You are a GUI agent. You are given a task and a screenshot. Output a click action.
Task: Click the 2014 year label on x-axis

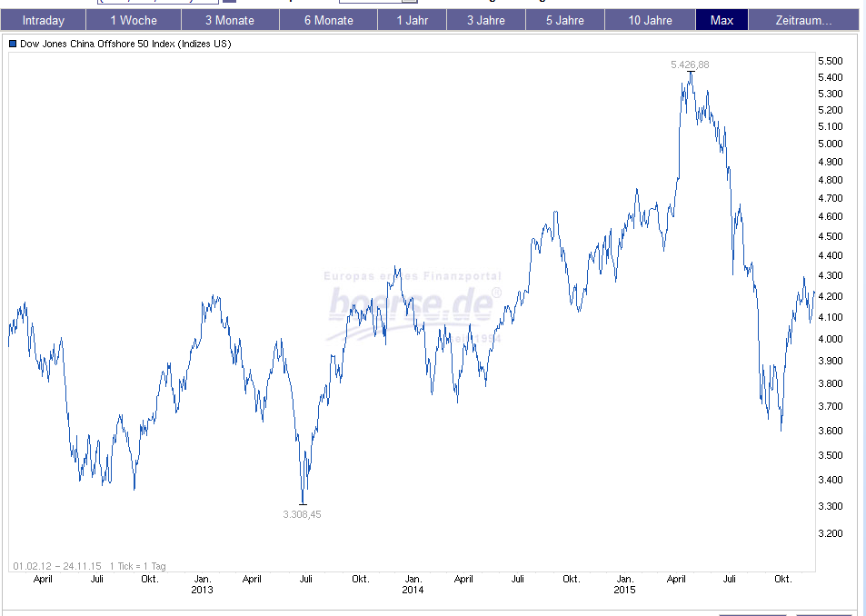(413, 590)
